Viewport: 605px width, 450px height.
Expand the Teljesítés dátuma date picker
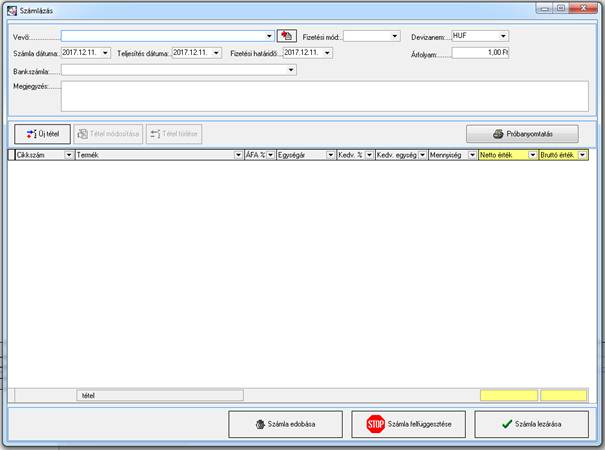coord(216,52)
